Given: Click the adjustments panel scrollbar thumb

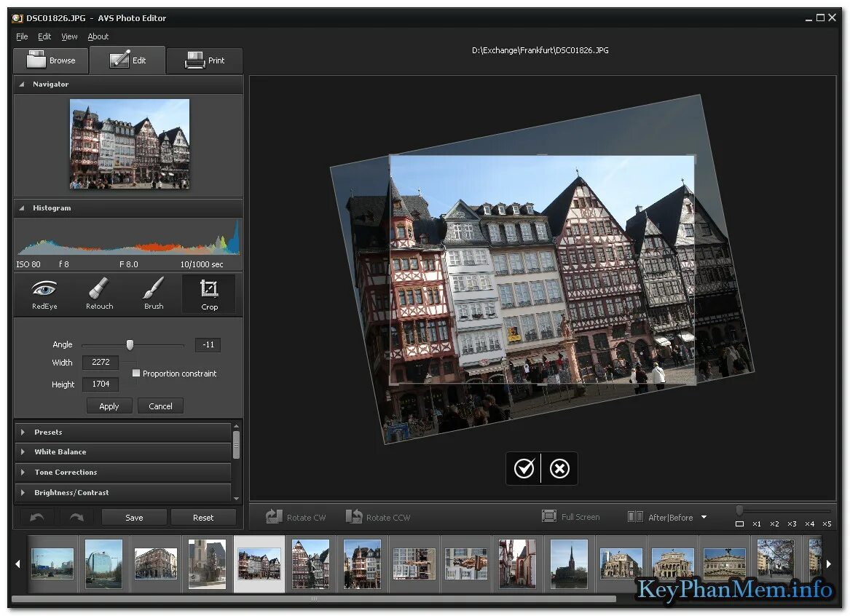Looking at the screenshot, I should coord(236,444).
